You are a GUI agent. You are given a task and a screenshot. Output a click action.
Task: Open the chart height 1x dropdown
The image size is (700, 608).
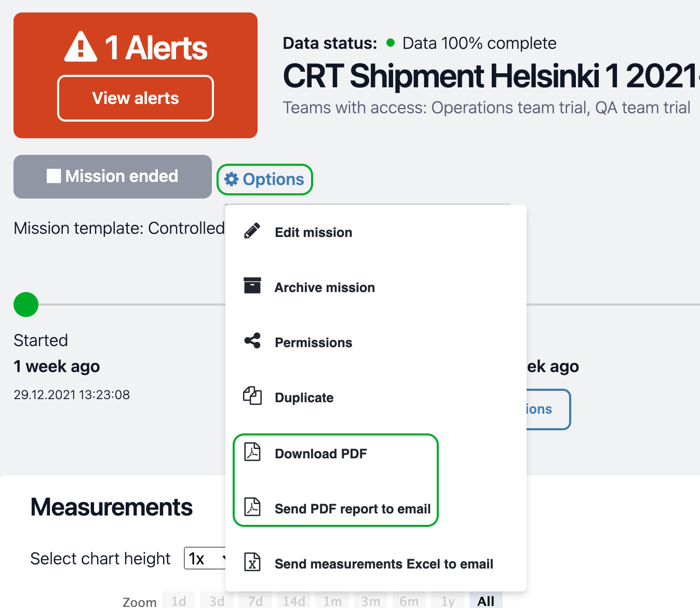(206, 558)
